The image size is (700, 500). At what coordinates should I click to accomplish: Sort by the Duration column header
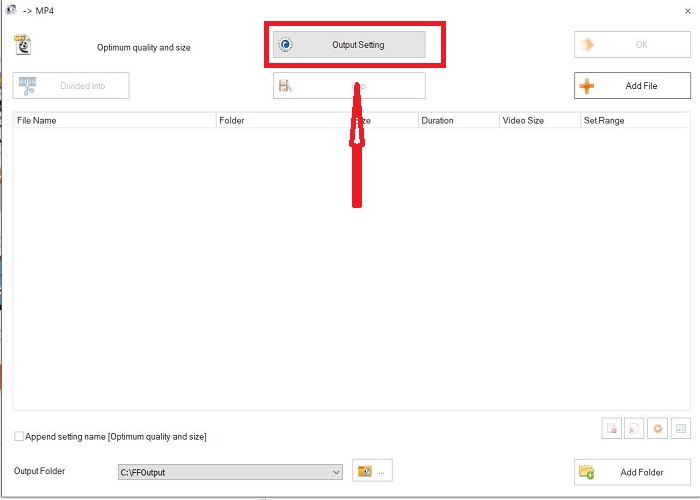pyautogui.click(x=458, y=121)
